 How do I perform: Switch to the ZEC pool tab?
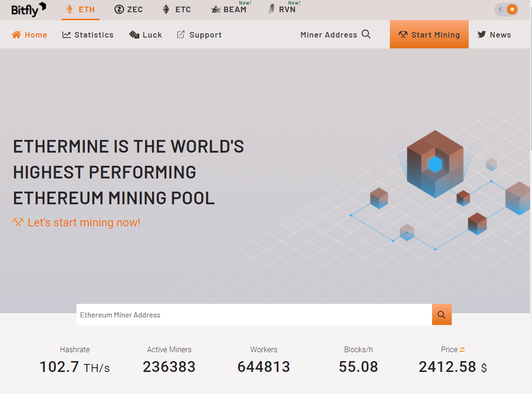[129, 9]
